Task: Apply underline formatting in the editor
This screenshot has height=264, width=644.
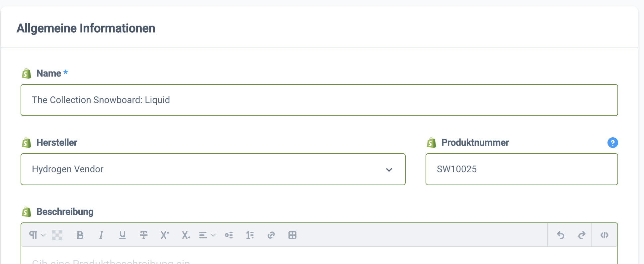Action: pos(122,235)
